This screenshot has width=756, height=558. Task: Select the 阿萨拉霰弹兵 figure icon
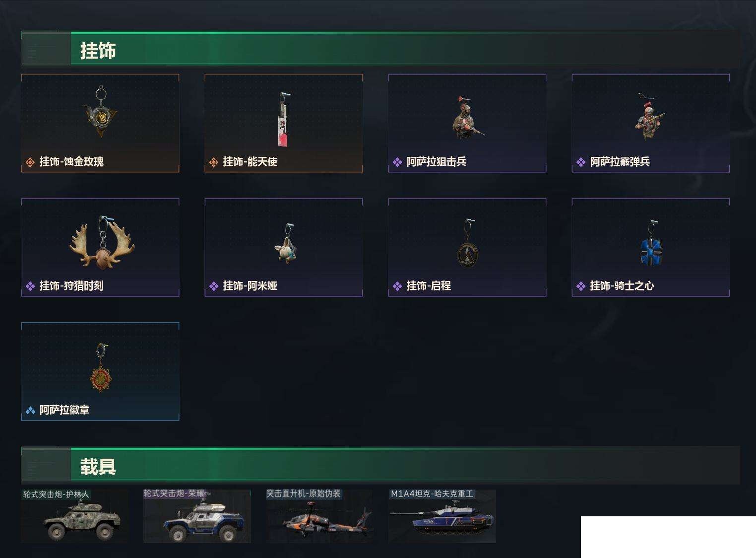(650, 117)
